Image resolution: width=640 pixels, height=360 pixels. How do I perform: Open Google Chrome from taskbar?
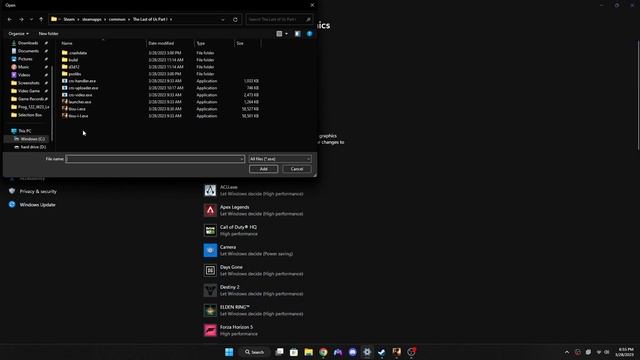click(323, 352)
